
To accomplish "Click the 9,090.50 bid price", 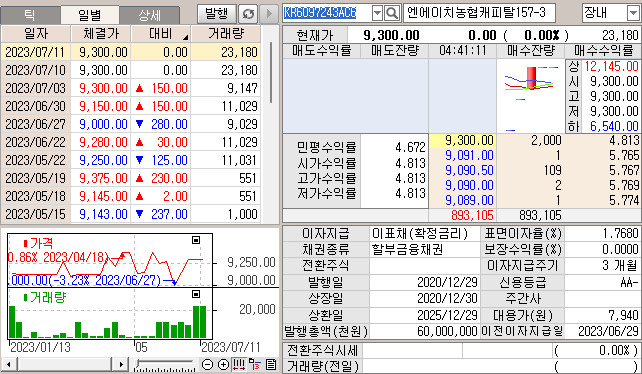I will click(x=469, y=170).
